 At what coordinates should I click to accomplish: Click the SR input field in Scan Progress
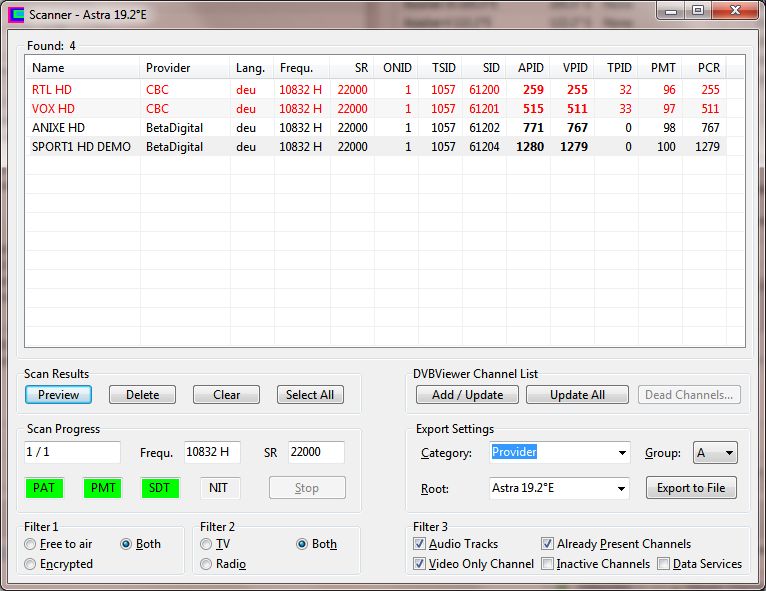(x=316, y=452)
